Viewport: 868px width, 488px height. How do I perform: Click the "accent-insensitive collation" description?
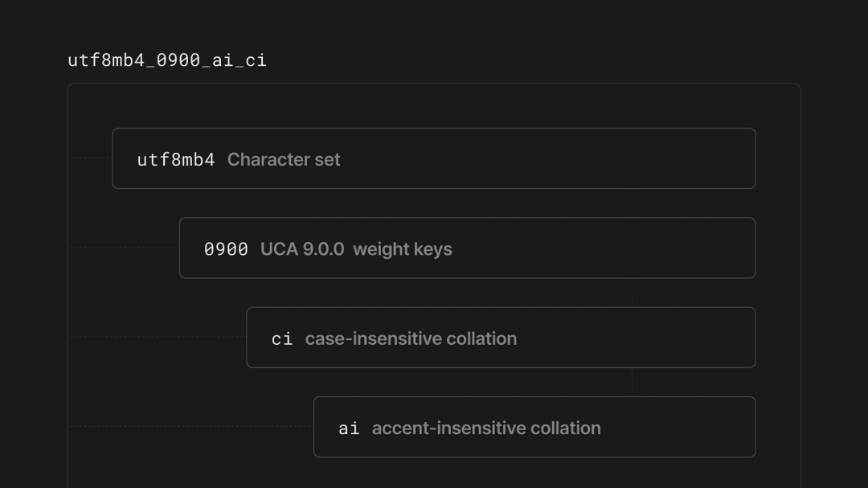(x=486, y=428)
